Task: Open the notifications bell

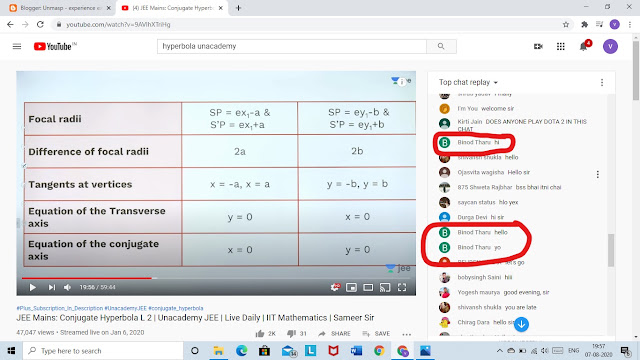Action: 584,47
